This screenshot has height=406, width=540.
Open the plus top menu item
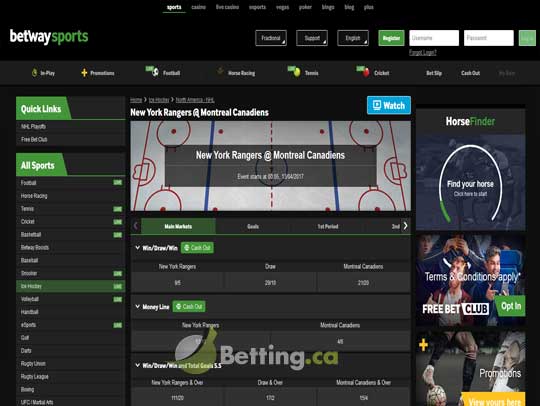(x=368, y=7)
